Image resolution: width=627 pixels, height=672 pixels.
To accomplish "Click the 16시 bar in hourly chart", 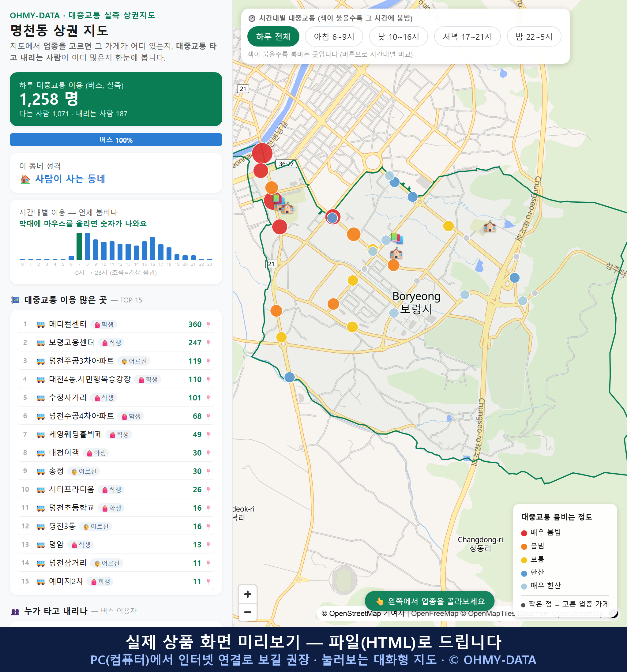I will point(152,249).
